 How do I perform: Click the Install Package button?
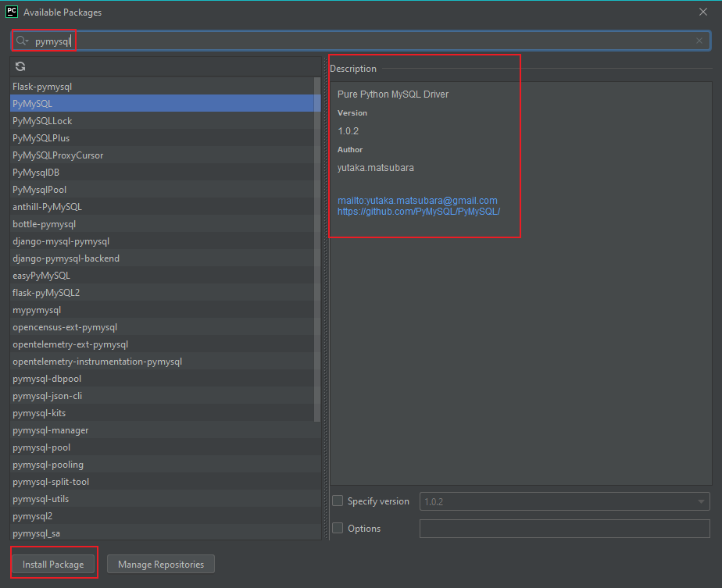tap(53, 563)
